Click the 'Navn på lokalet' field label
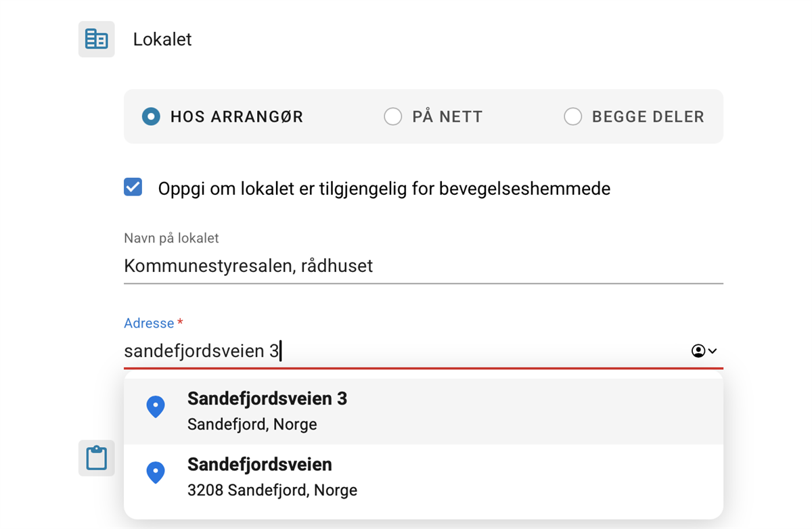Viewport: 812px width, 529px height. pyautogui.click(x=171, y=238)
